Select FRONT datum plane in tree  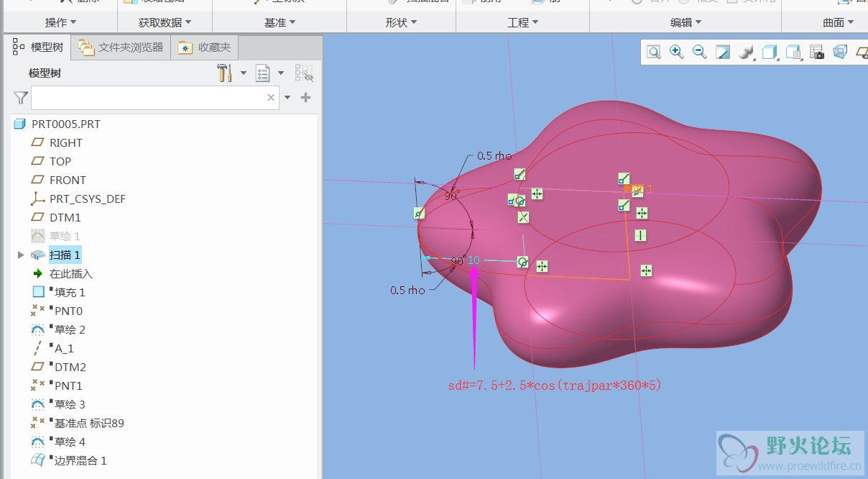(68, 180)
